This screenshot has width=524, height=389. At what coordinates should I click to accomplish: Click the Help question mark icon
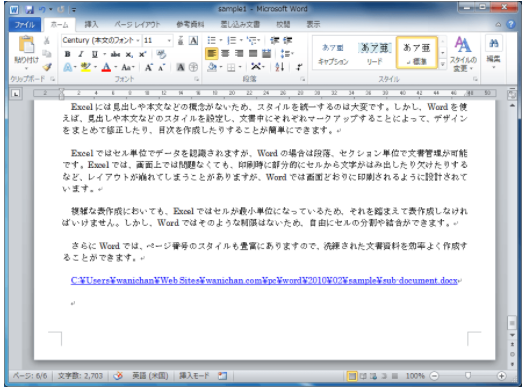(511, 24)
